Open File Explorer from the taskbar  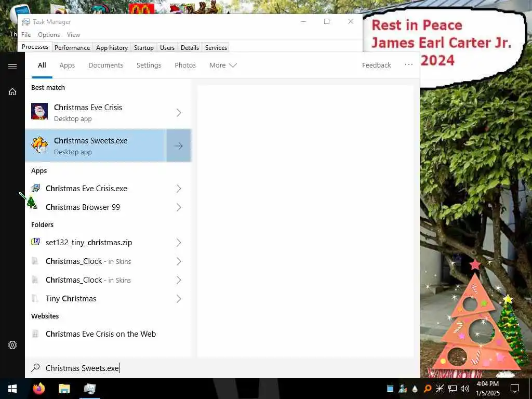coord(64,389)
